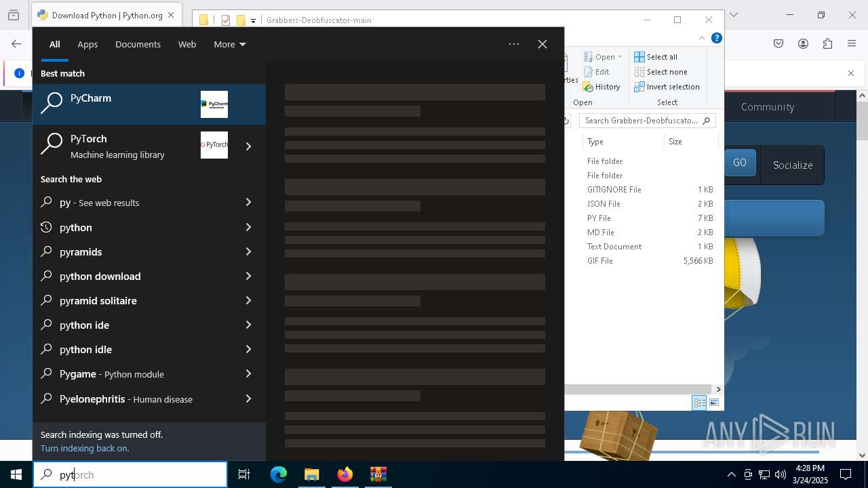Choose the 'python download' suggestion
The height and width of the screenshot is (488, 868).
(x=132, y=276)
